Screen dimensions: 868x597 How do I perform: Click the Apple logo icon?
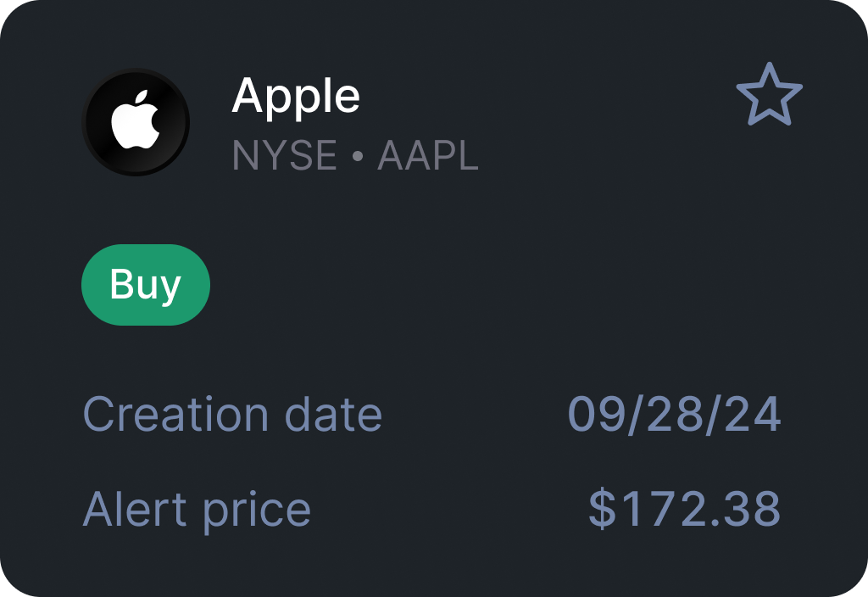[x=136, y=122]
